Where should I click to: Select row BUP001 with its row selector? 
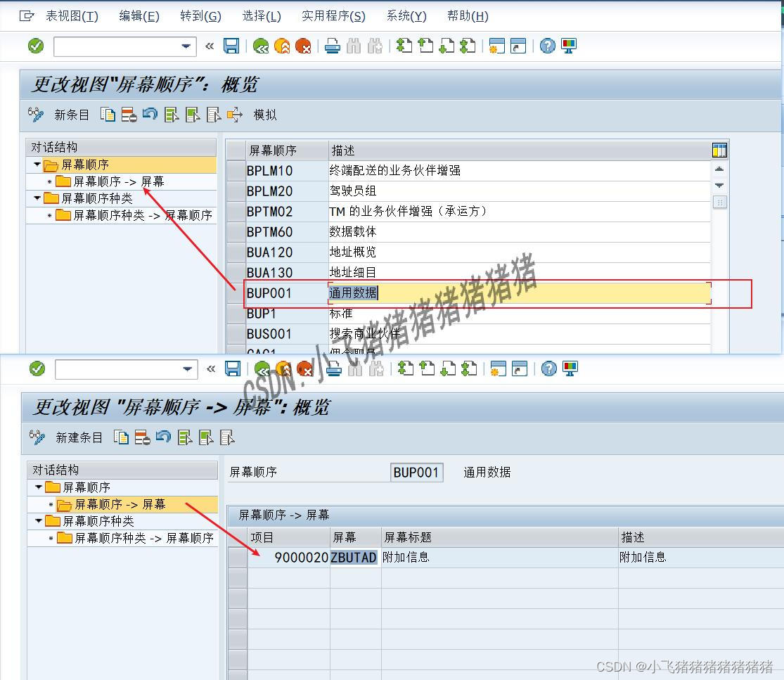point(236,293)
